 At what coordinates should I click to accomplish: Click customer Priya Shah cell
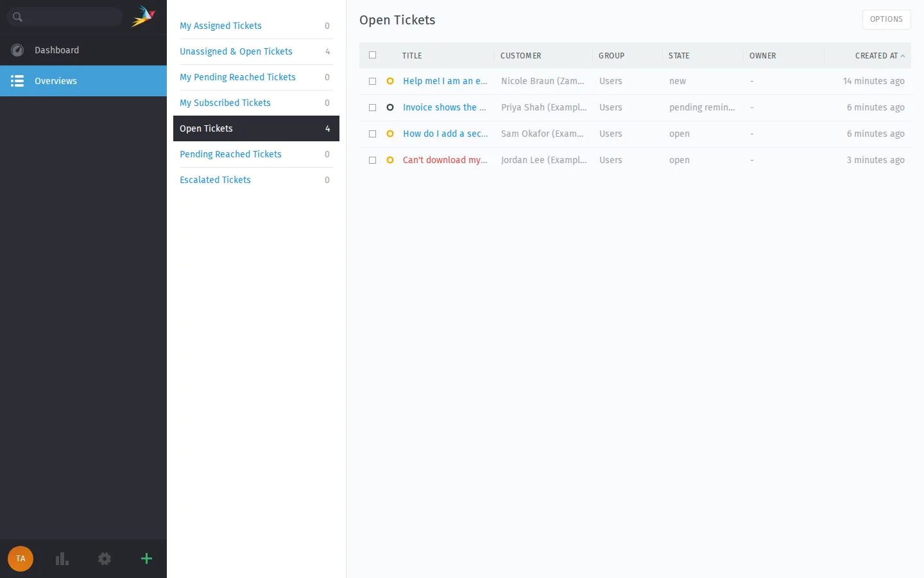tap(544, 107)
